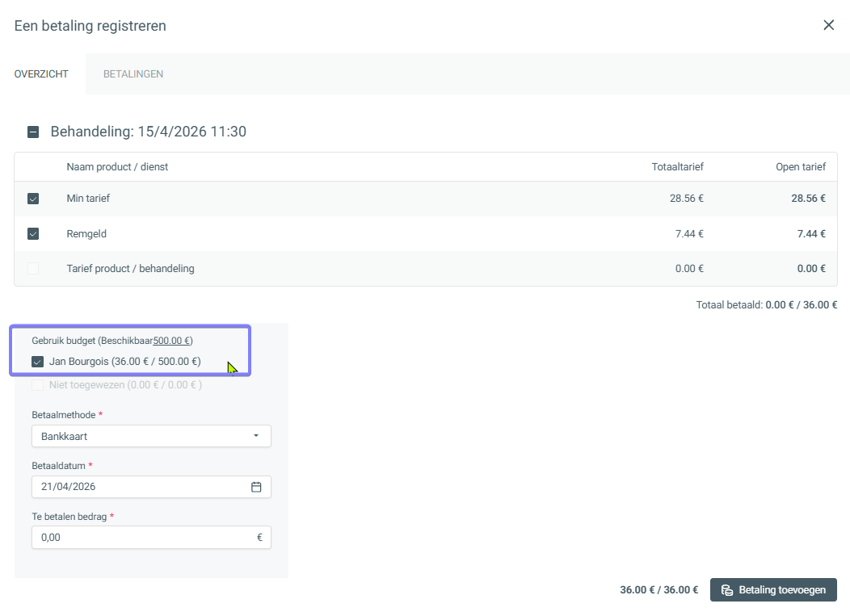850x616 pixels.
Task: Click the Open tarief column header
Action: coord(800,167)
